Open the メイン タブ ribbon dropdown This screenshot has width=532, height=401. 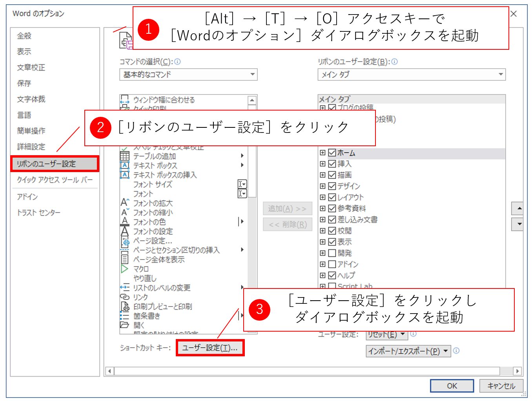411,74
